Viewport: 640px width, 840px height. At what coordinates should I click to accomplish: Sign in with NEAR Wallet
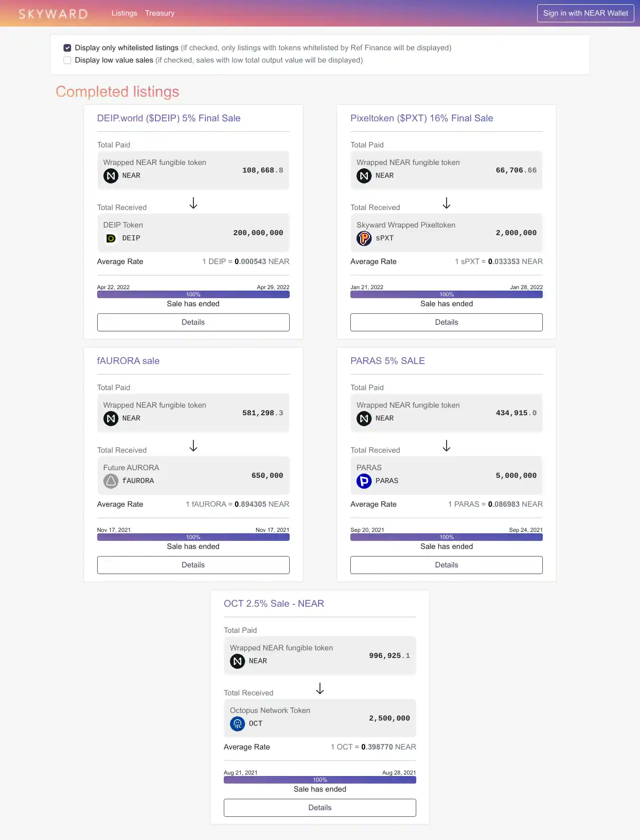(x=585, y=13)
